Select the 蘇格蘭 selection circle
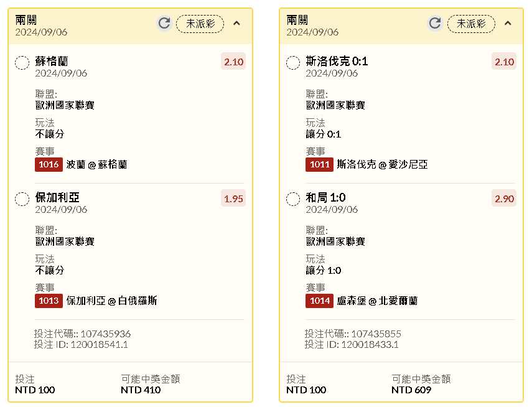This screenshot has width=532, height=407. [22, 62]
